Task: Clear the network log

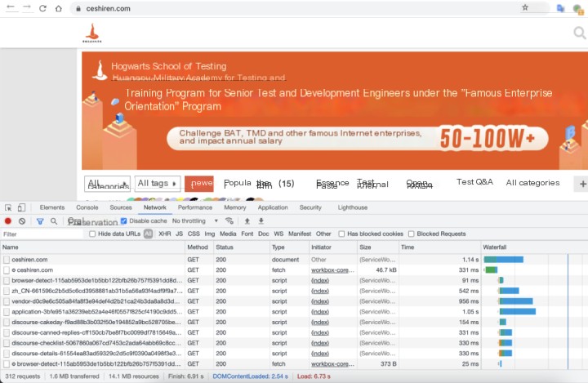Action: click(x=22, y=221)
